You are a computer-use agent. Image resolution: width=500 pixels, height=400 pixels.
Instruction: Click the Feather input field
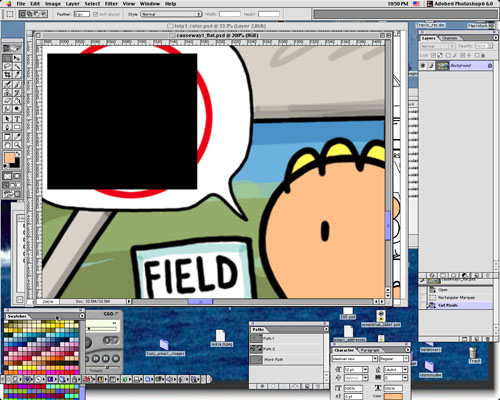[82, 14]
